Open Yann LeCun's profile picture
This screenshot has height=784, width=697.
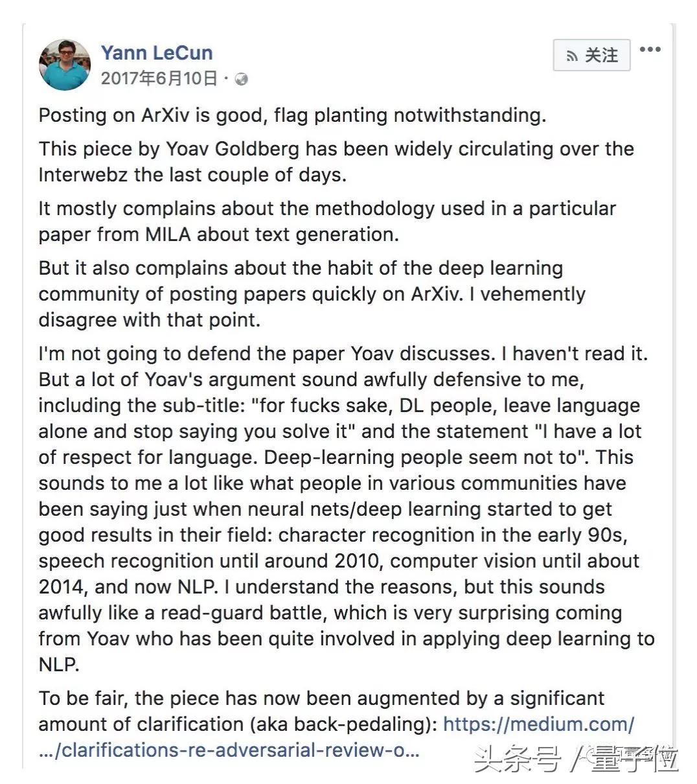click(64, 64)
